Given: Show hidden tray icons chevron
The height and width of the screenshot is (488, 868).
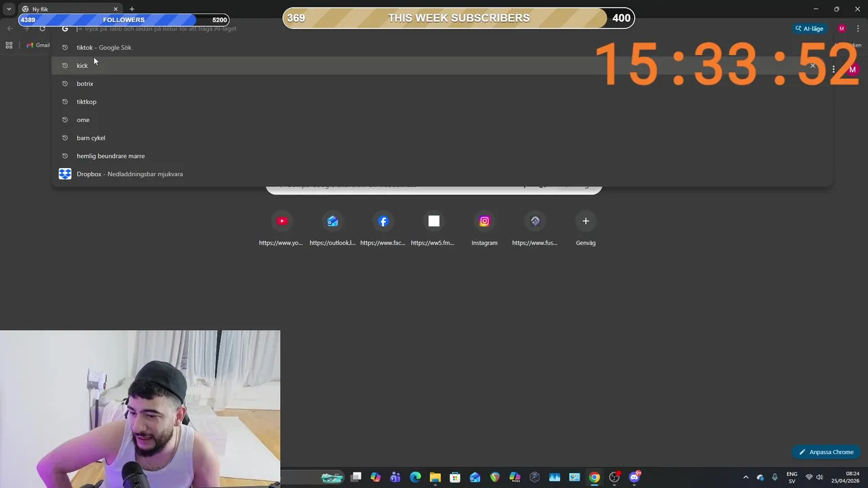Looking at the screenshot, I should tap(745, 477).
